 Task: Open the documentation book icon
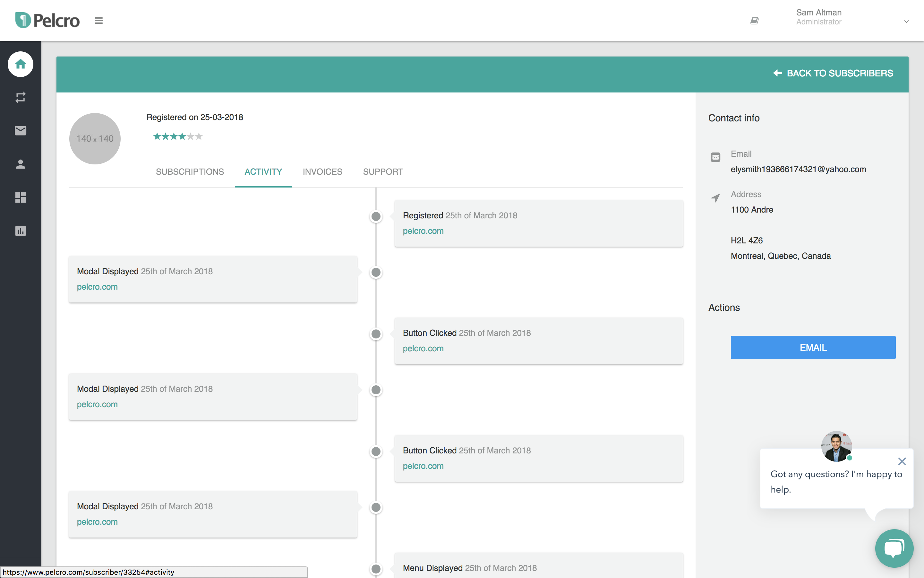pos(755,21)
